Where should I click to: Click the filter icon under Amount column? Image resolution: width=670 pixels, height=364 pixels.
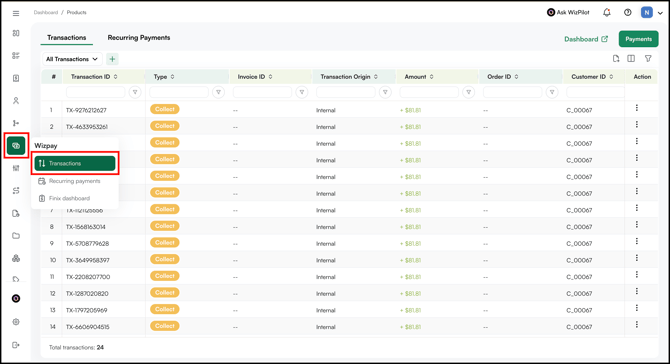[x=468, y=92]
